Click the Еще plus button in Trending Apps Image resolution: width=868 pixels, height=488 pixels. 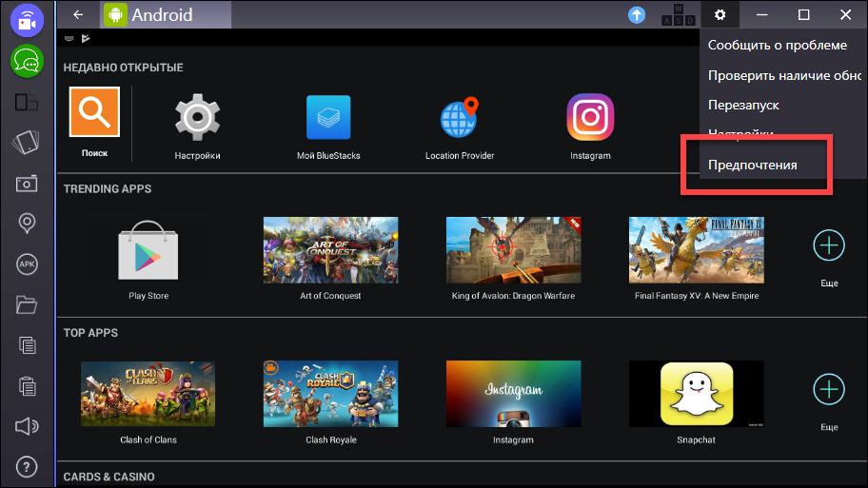(829, 245)
